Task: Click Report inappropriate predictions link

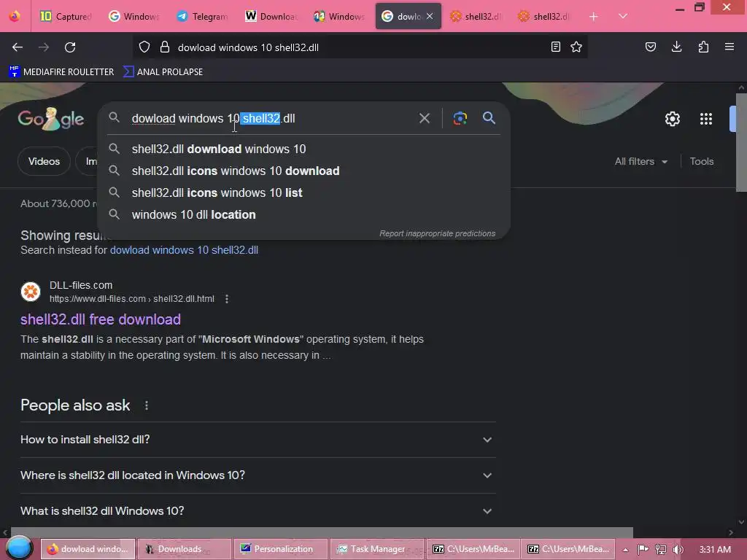Action: click(438, 233)
